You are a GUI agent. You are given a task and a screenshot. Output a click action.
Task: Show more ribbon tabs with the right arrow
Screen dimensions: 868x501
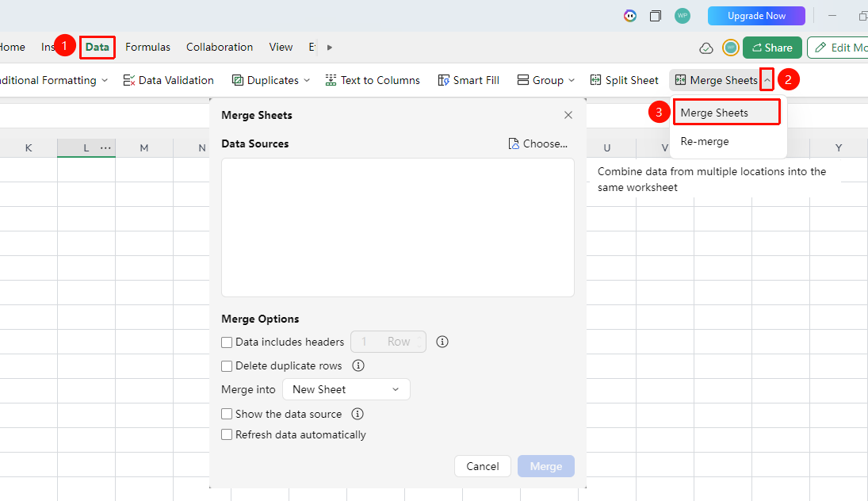[x=330, y=48]
